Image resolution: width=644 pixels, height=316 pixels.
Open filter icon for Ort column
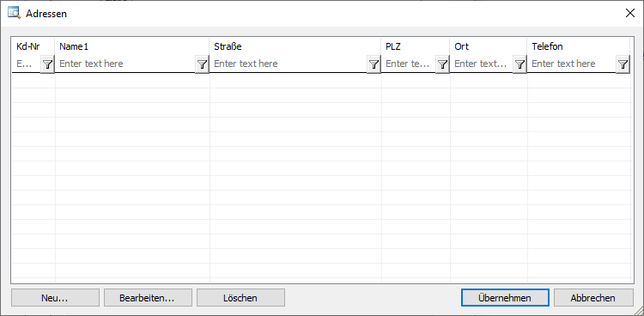point(520,64)
